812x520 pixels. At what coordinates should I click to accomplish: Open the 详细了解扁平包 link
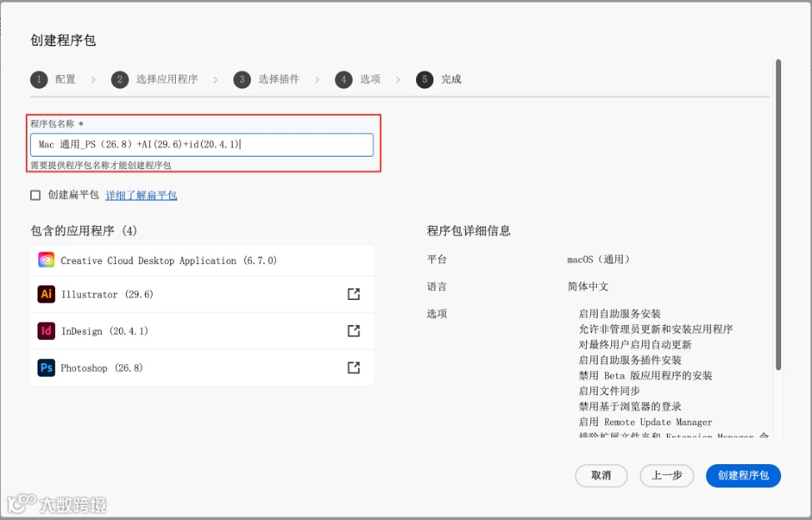click(142, 195)
